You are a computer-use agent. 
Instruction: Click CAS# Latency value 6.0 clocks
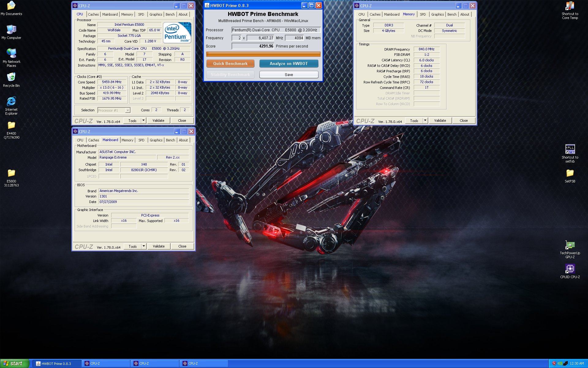coord(427,60)
